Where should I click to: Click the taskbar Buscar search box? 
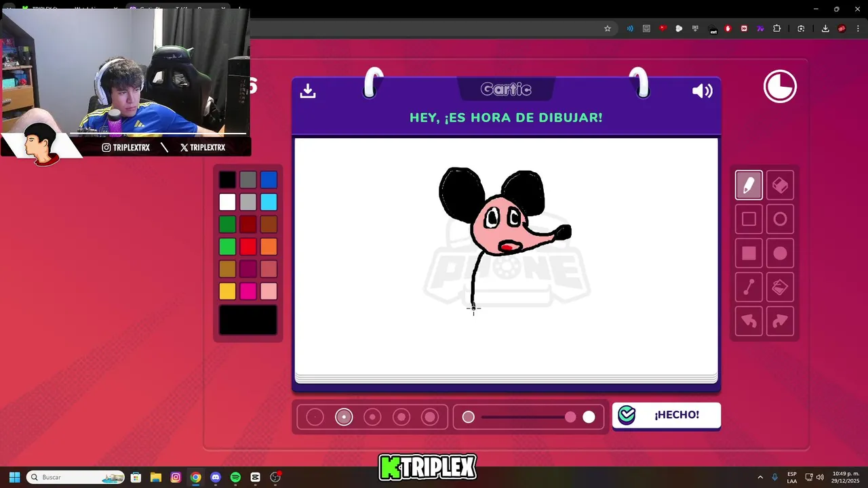click(76, 477)
